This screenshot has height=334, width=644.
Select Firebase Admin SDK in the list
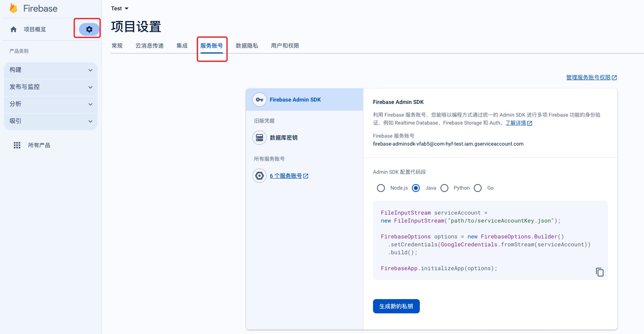(305, 100)
